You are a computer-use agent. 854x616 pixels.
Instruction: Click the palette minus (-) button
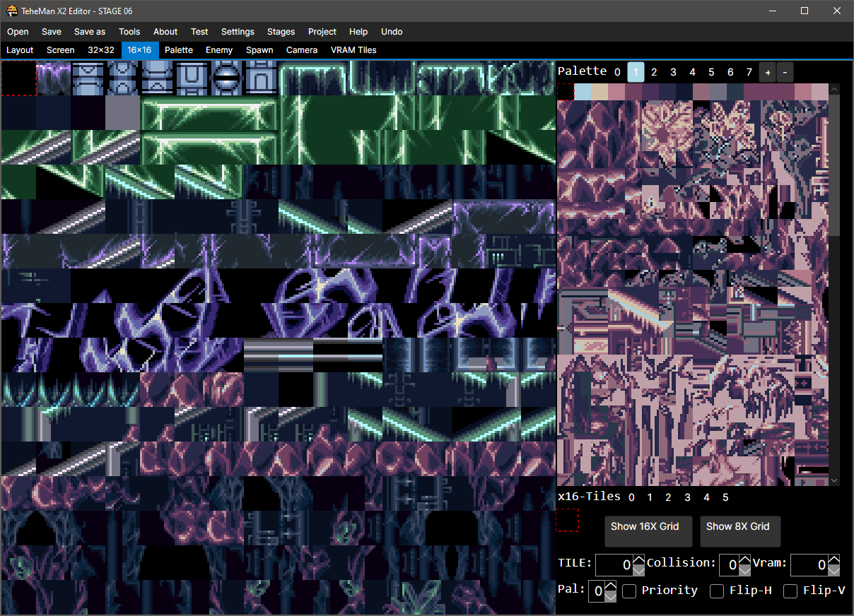tap(785, 72)
